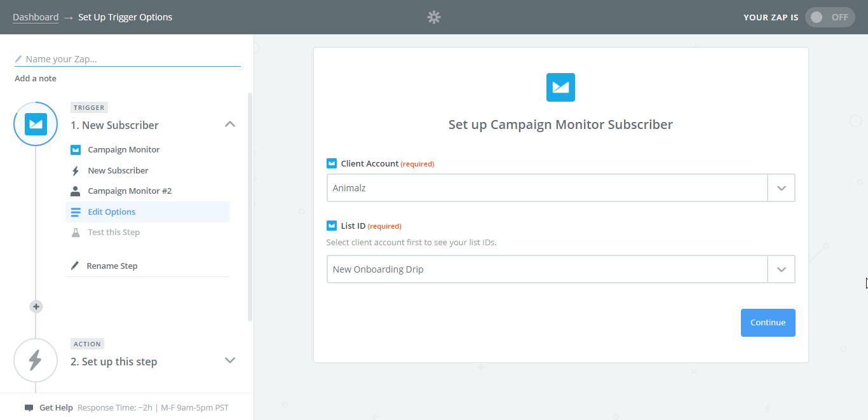
Task: Open the Campaign Monitor #2 account substep
Action: tap(130, 191)
